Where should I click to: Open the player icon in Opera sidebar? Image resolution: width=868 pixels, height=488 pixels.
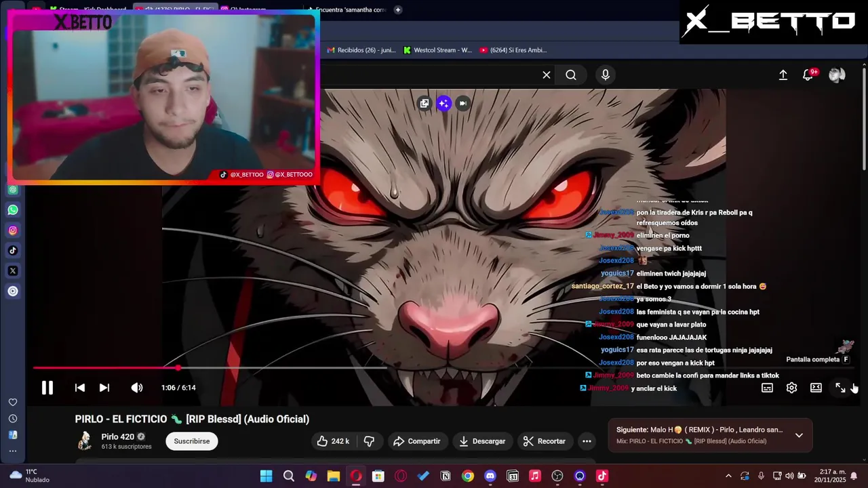[13, 291]
